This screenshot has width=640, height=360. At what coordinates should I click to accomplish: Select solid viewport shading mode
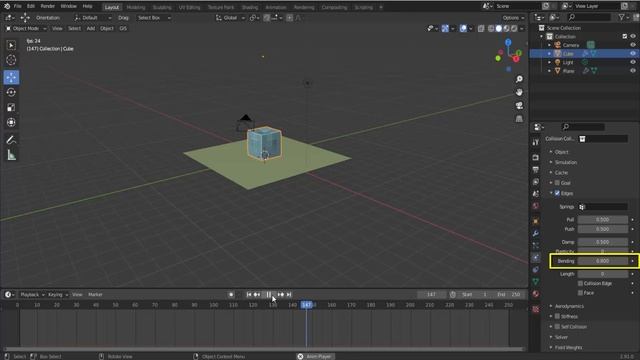tap(498, 29)
